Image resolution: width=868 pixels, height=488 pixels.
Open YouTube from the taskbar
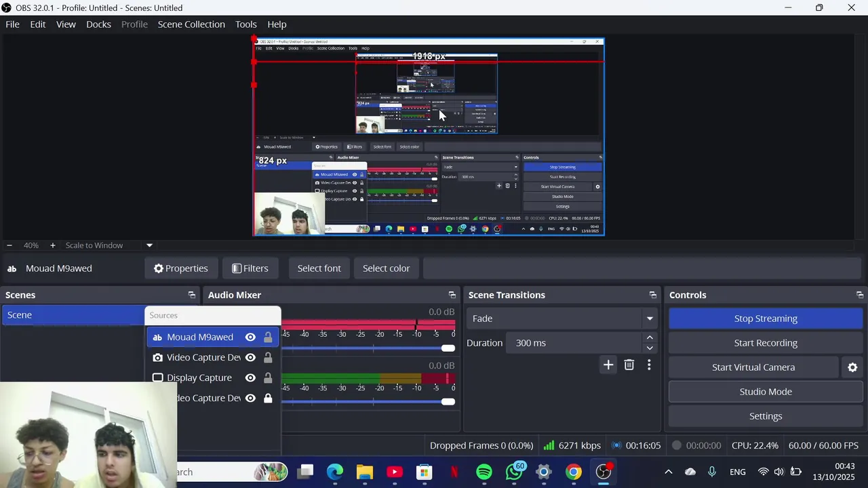point(395,472)
